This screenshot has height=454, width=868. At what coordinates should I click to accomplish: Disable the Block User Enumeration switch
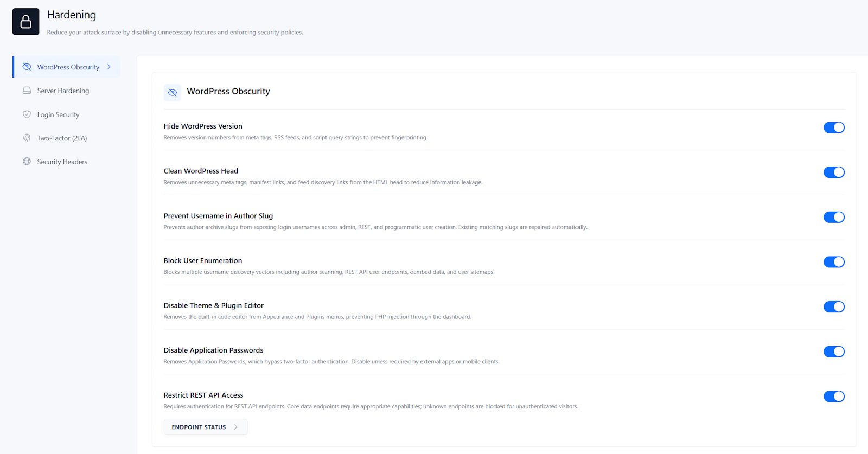(834, 262)
